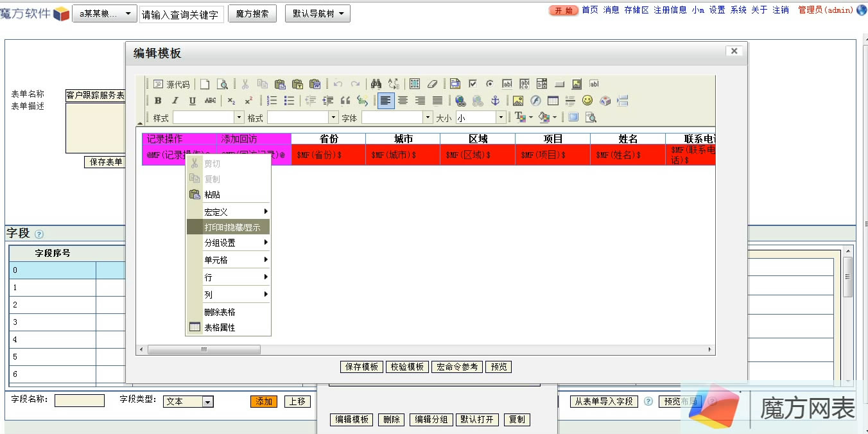This screenshot has height=434, width=868.
Task: Insert a smiley emoticon
Action: (587, 101)
